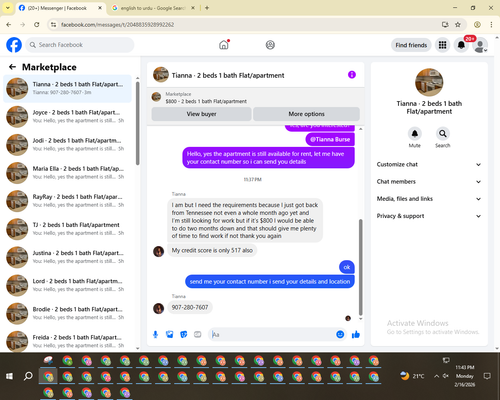Expand Privacy & support section
The width and height of the screenshot is (500, 400).
point(429,216)
